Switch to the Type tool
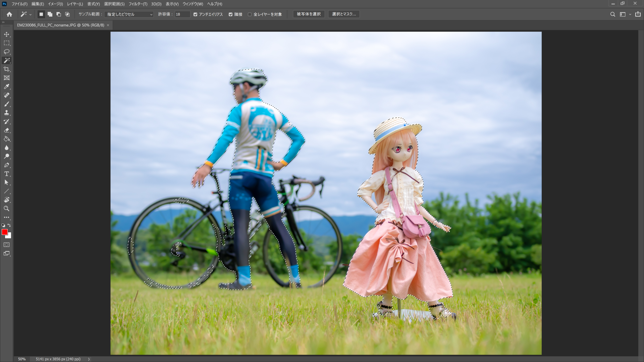 (7, 174)
